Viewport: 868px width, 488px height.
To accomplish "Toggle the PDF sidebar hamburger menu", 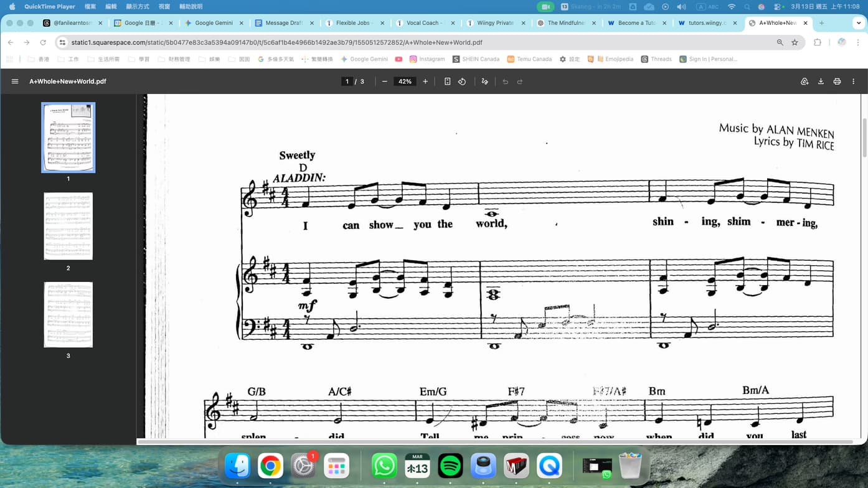I will point(15,82).
